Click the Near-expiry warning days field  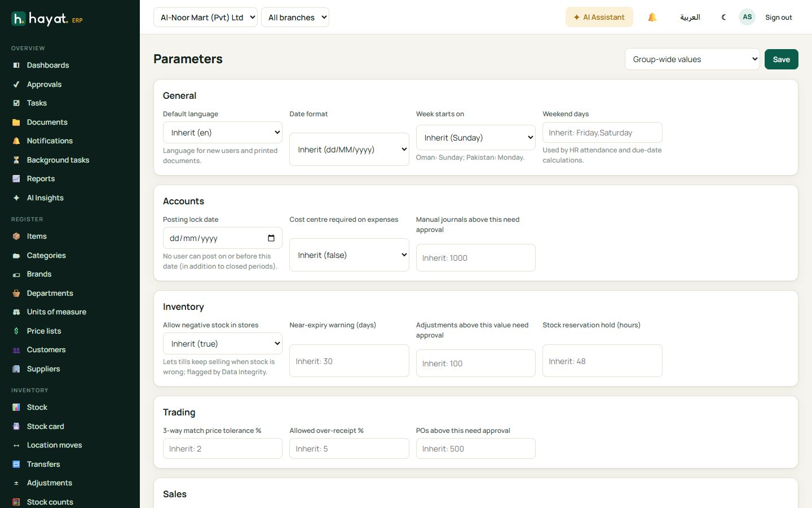[x=349, y=361]
